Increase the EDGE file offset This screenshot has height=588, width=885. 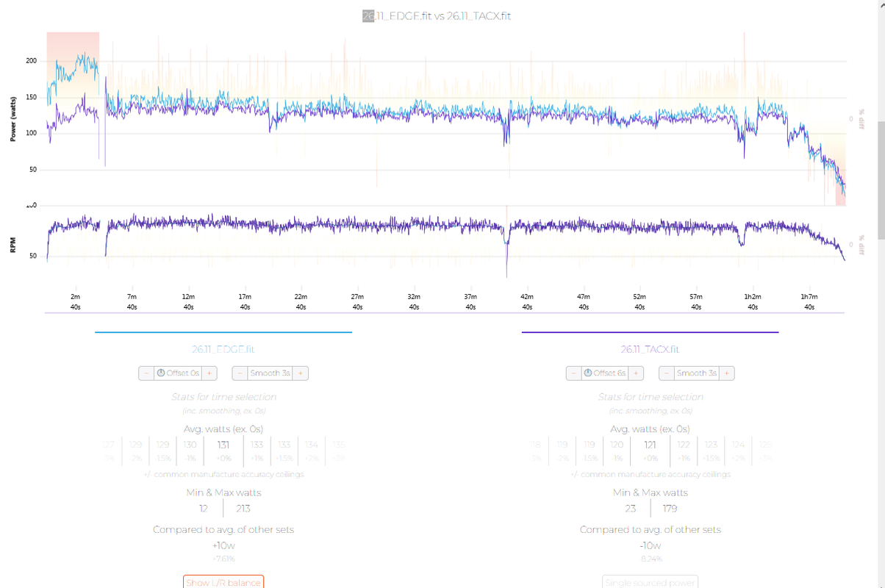[209, 373]
